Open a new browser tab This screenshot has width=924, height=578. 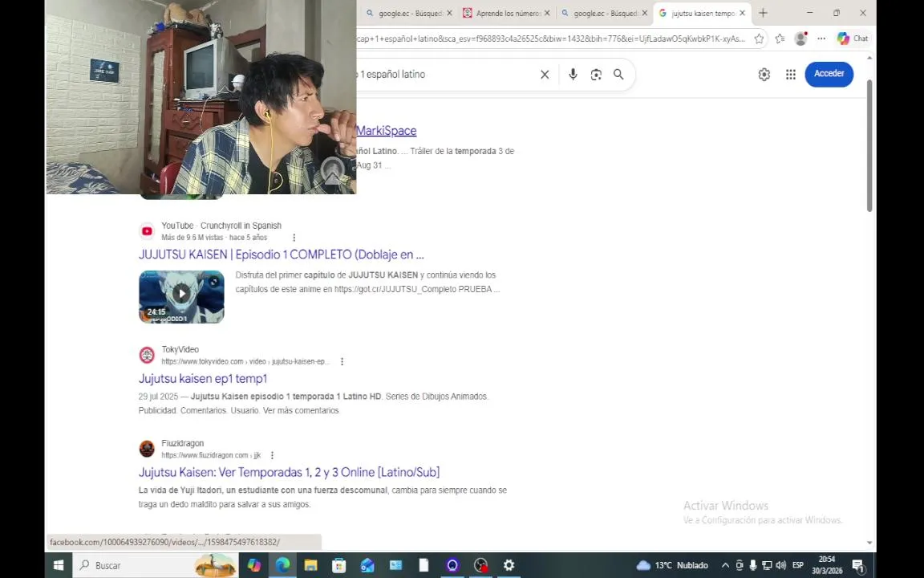(763, 13)
